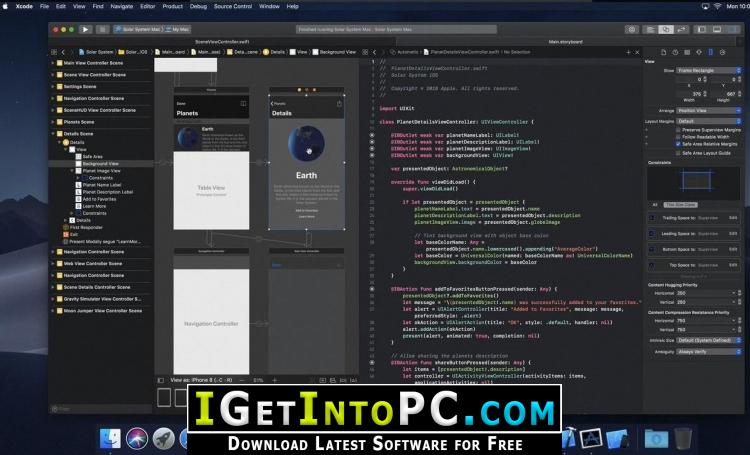Switch to the Standard editor button
The height and width of the screenshot is (455, 750).
tap(651, 29)
